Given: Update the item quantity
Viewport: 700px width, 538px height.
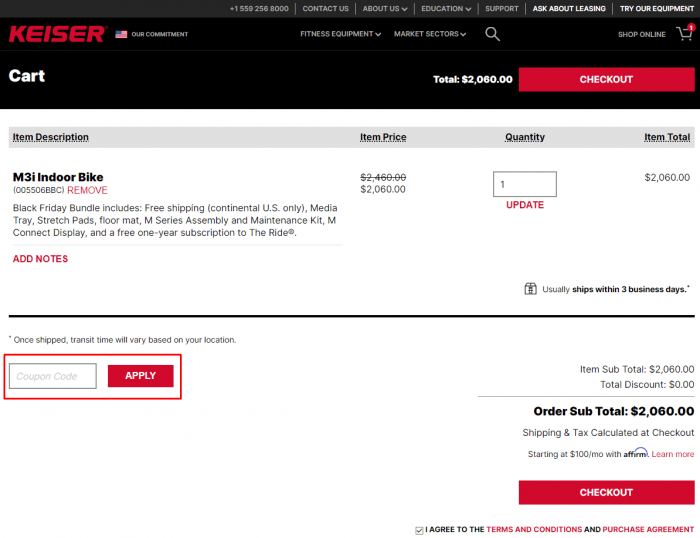Looking at the screenshot, I should tap(525, 205).
